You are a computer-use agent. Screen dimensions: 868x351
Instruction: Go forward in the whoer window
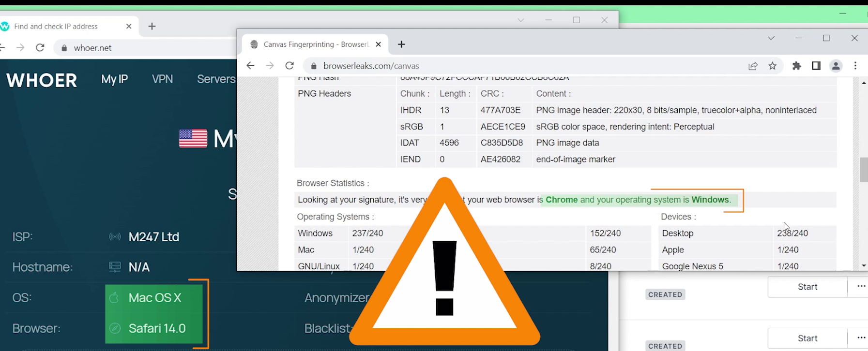pos(20,47)
